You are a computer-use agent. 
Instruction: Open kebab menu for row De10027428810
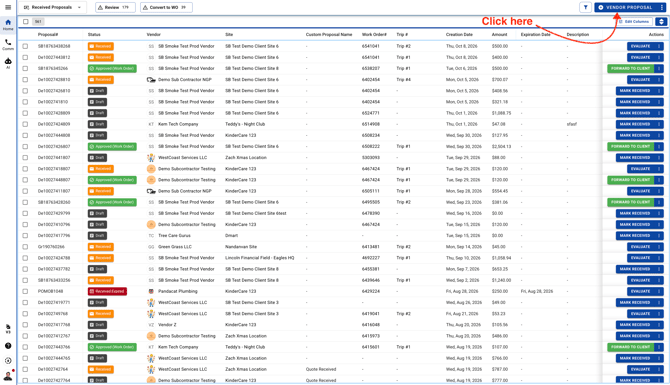click(x=659, y=79)
